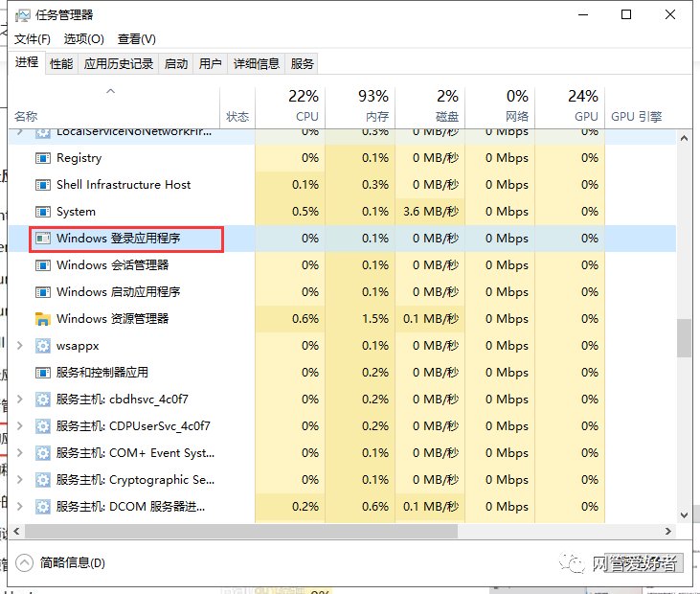Click the 简略信息 circular arrow icon
This screenshot has width=700, height=594.
point(25,562)
